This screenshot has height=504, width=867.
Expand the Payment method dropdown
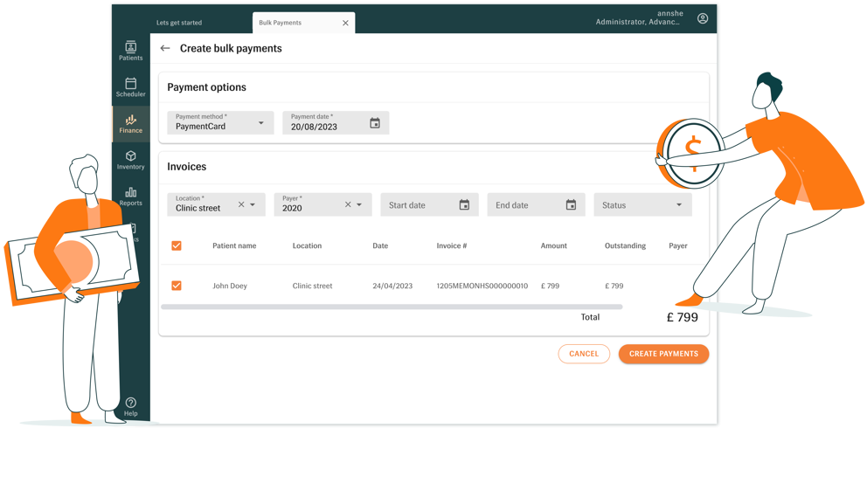click(220, 122)
